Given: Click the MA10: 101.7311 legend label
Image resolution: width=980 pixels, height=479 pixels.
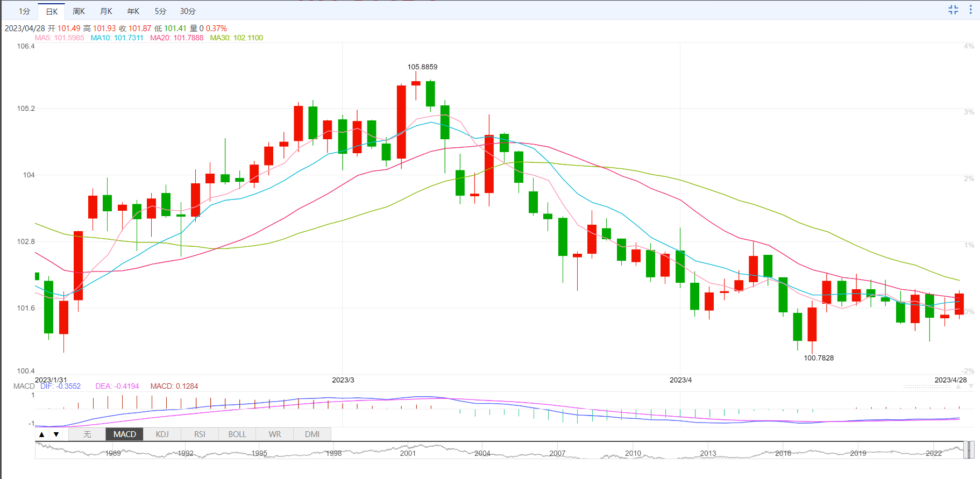Looking at the screenshot, I should point(117,38).
